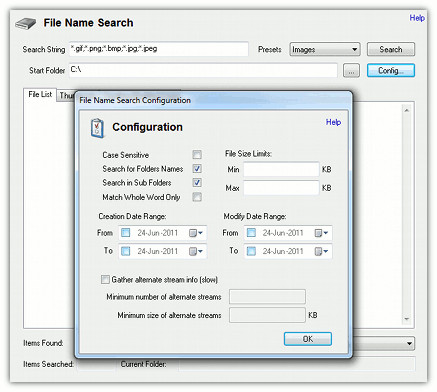Click the file list scrollbar down arrow
The image size is (437, 392).
coord(407,319)
